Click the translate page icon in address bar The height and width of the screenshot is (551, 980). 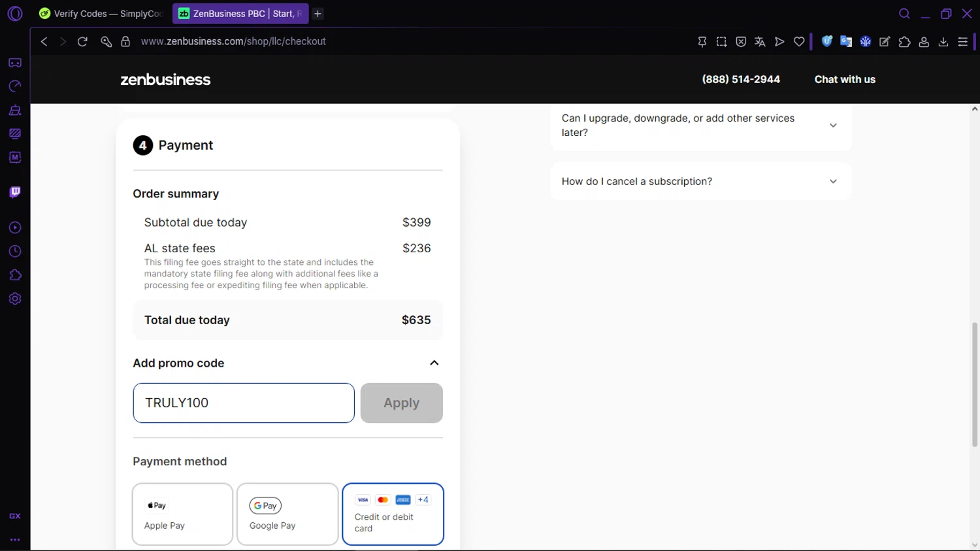760,41
